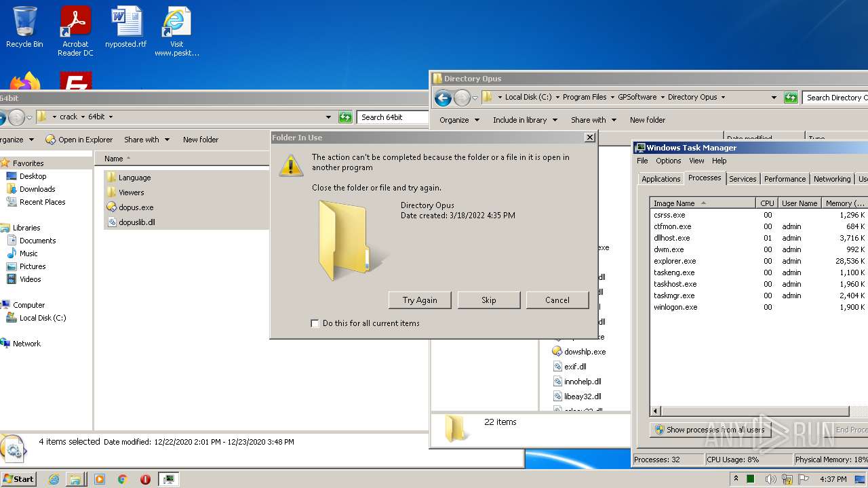Open Help menu in Task Manager
868x488 pixels.
click(x=719, y=161)
